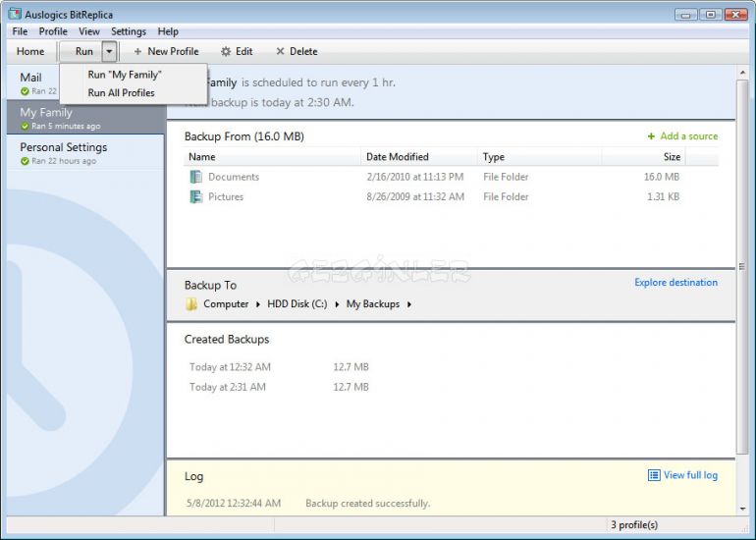Expand the arrow after HDD Disk (C:)
This screenshot has height=540, width=756.
(x=337, y=304)
